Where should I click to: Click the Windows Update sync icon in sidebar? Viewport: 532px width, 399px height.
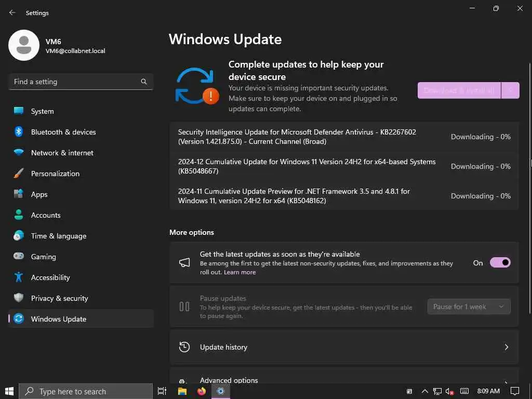click(19, 318)
